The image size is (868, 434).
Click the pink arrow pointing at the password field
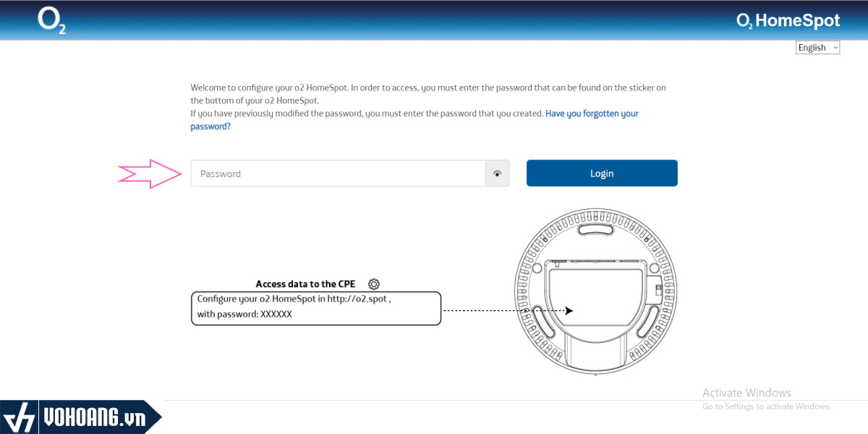(x=150, y=174)
